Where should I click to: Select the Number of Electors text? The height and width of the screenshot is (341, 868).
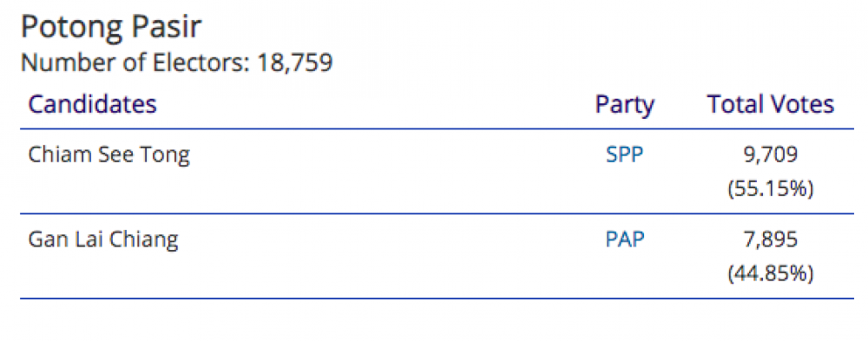coord(176,63)
